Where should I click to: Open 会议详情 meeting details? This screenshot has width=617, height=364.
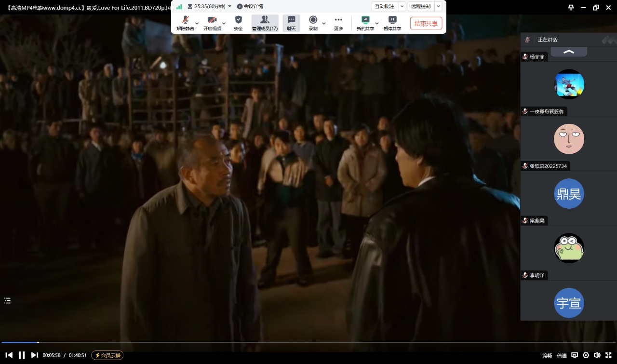(250, 6)
